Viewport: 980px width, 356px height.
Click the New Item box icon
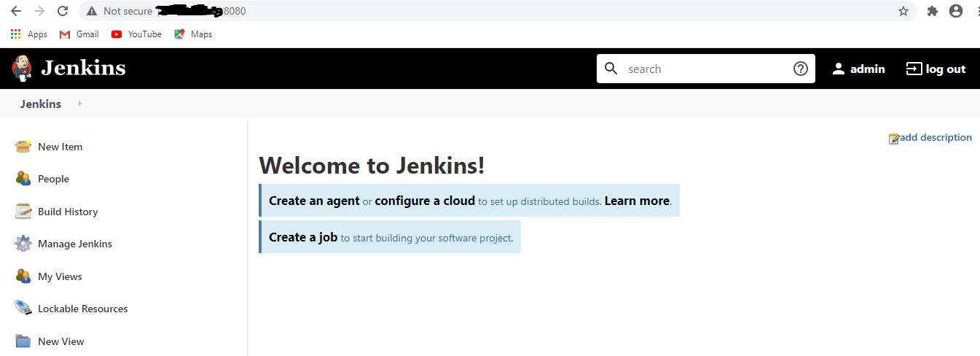[23, 147]
